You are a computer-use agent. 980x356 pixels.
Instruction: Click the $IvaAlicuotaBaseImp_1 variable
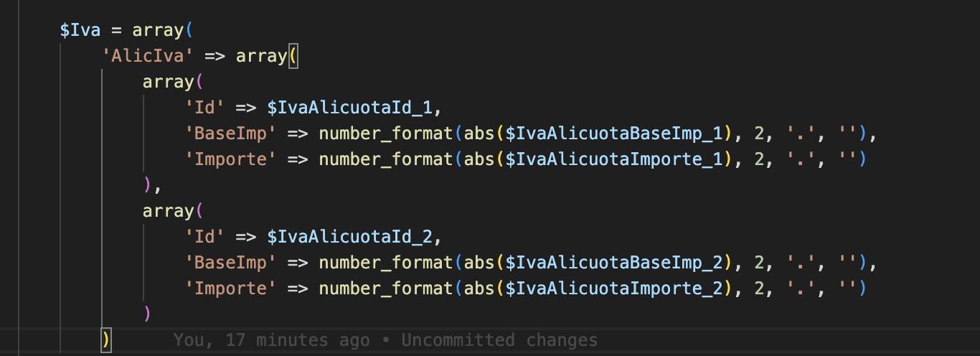(613, 133)
